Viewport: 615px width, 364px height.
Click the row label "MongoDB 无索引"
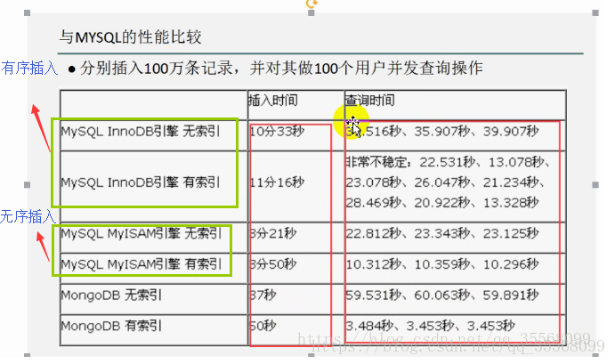tap(111, 295)
